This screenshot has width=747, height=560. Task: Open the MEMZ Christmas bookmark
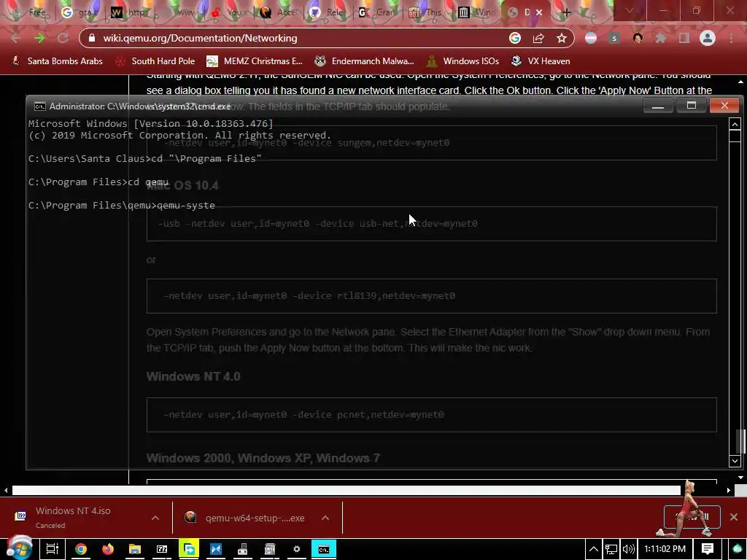255,61
